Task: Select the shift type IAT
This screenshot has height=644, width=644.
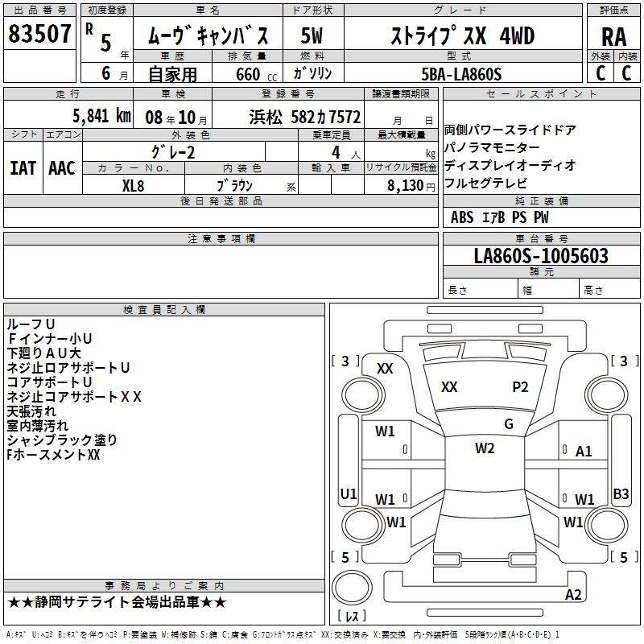Action: click(23, 168)
